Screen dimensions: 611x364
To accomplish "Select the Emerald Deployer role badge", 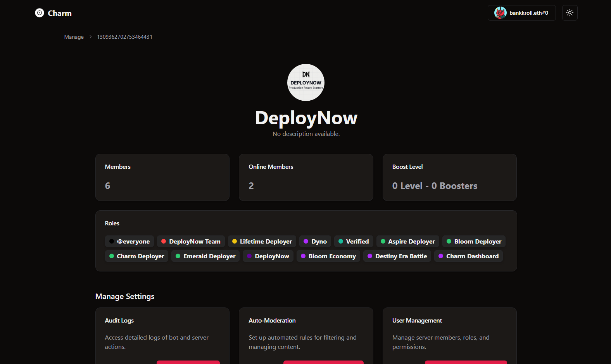I will coord(205,256).
